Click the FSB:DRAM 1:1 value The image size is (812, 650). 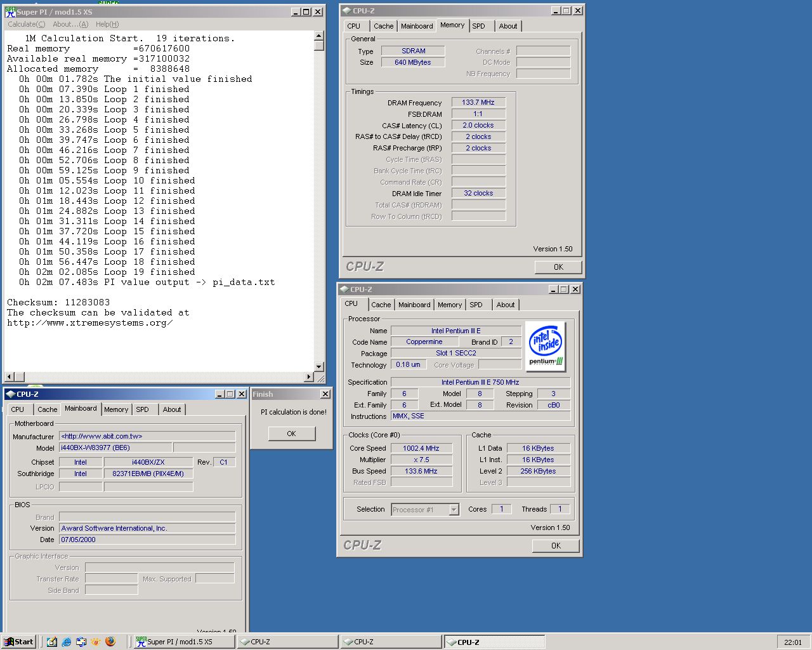point(478,114)
